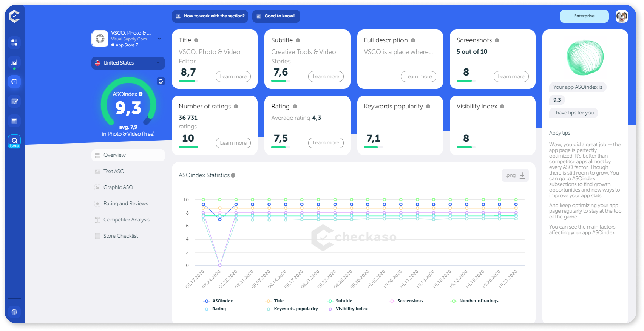Toggle Visibility Index series in legend
Screen dimensions: 644x331
coord(347,309)
